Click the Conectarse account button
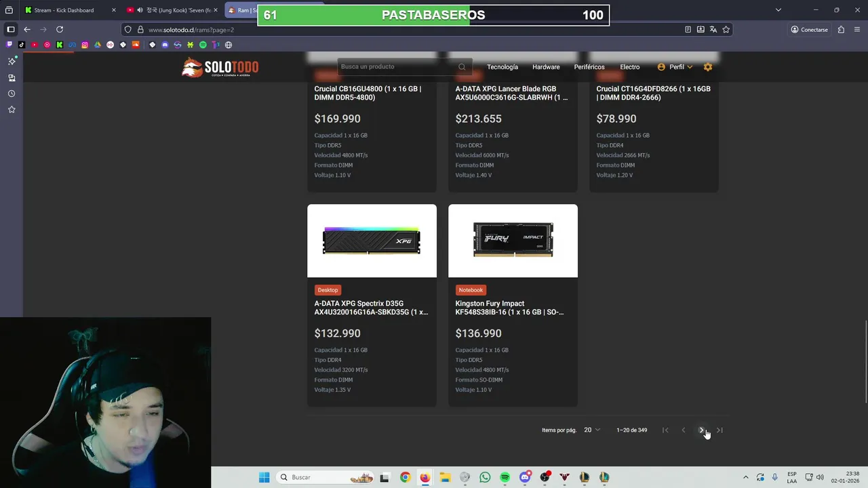This screenshot has width=868, height=488. pyautogui.click(x=810, y=29)
